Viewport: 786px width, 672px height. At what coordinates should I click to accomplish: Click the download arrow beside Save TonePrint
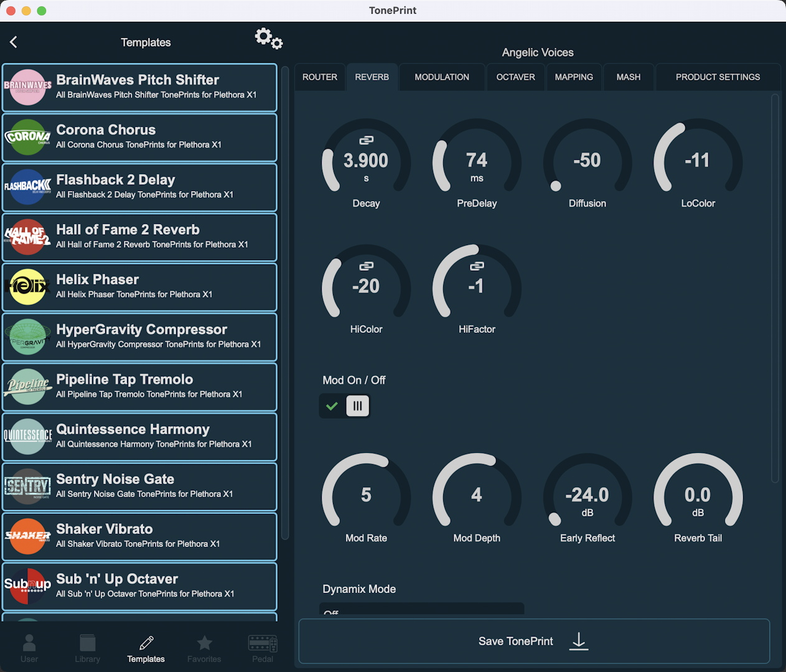point(579,641)
